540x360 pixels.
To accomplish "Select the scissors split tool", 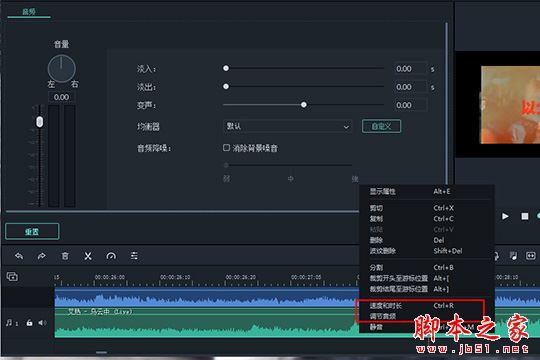I will tap(88, 256).
